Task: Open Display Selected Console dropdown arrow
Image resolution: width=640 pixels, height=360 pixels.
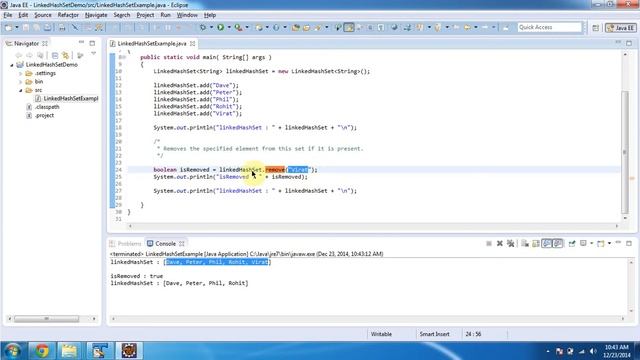Action: [x=591, y=243]
